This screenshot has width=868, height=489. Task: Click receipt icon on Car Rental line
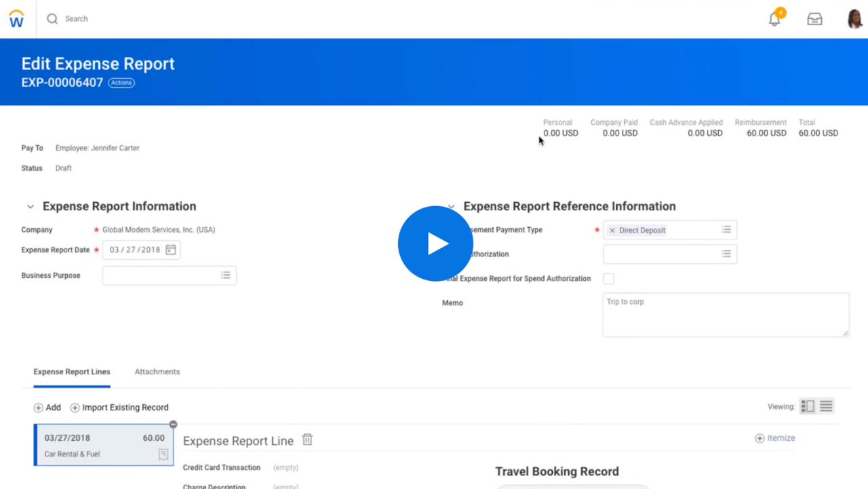click(163, 455)
